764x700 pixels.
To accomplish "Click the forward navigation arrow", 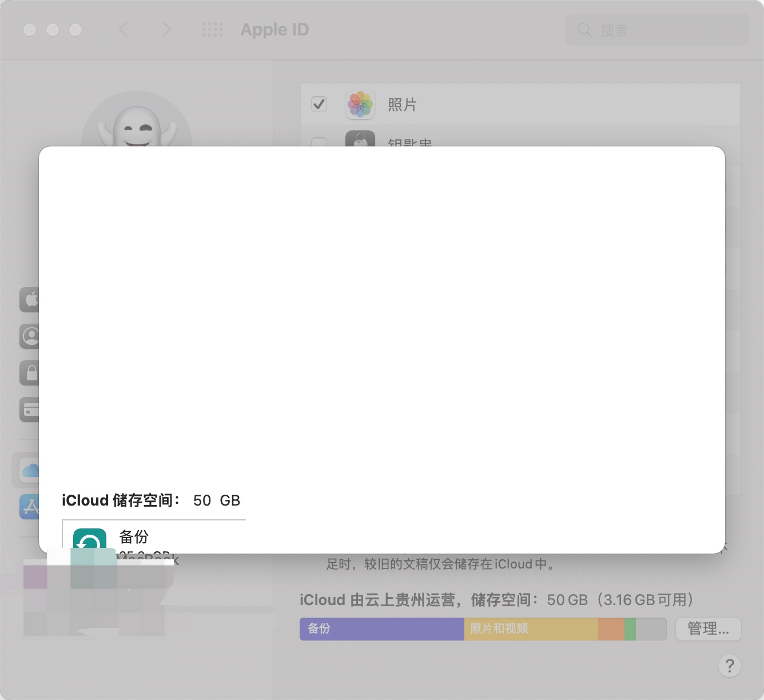I will (x=166, y=29).
